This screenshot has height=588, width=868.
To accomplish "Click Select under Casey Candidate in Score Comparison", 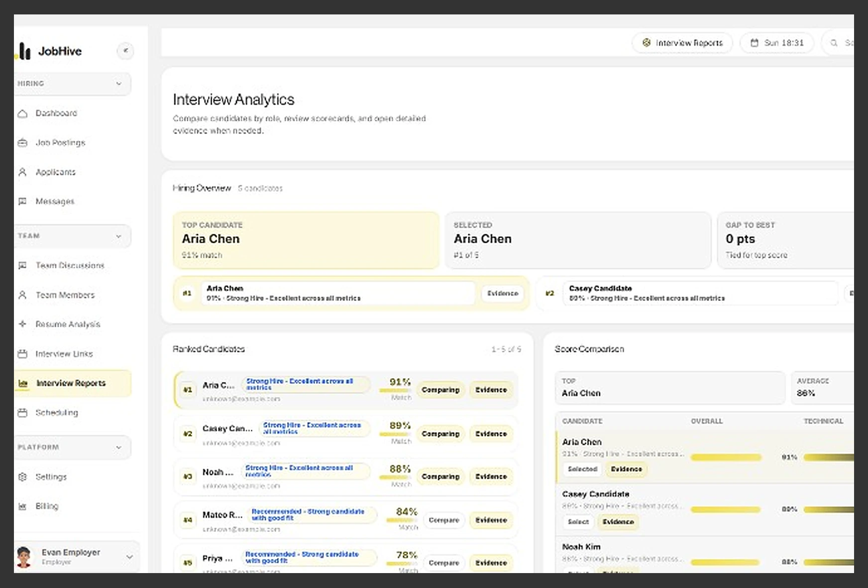I will click(578, 522).
